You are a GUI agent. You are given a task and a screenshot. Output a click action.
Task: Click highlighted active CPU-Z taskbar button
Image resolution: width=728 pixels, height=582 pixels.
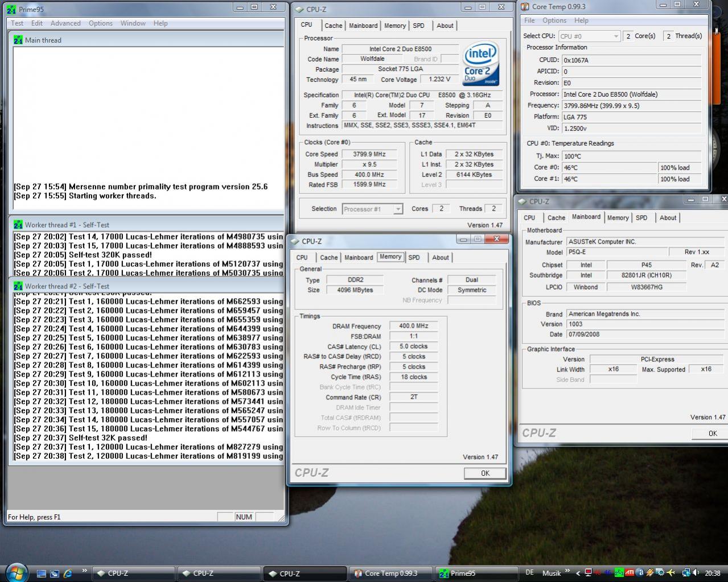coord(305,573)
